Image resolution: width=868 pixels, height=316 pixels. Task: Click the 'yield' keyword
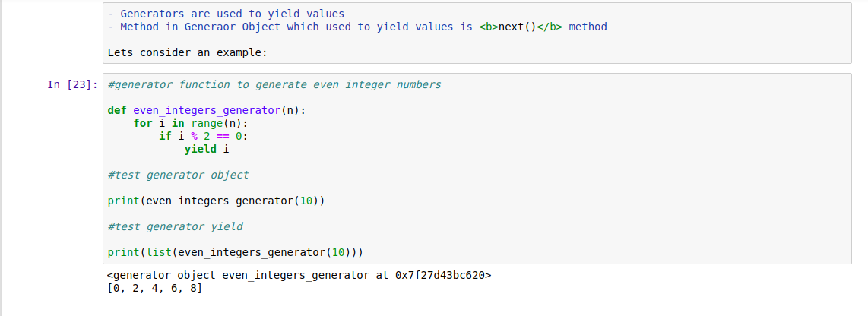point(201,149)
